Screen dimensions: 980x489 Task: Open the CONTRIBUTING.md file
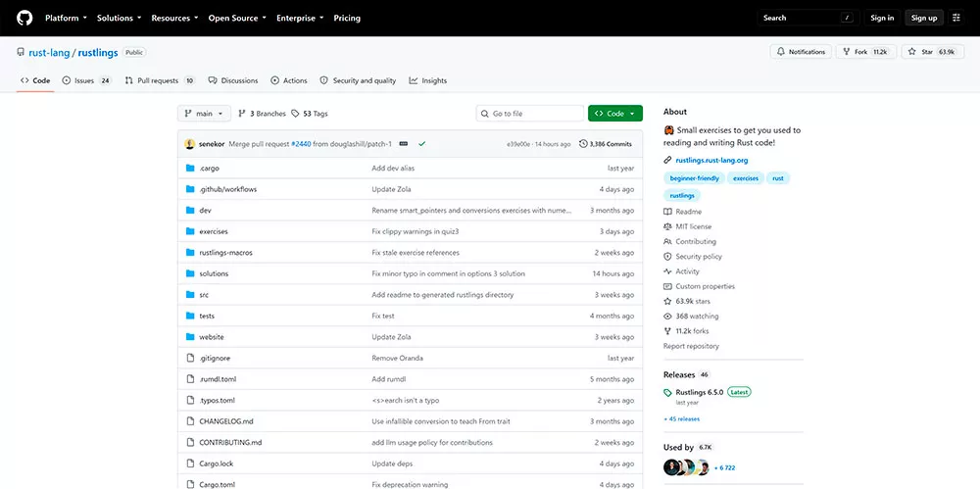pos(230,443)
